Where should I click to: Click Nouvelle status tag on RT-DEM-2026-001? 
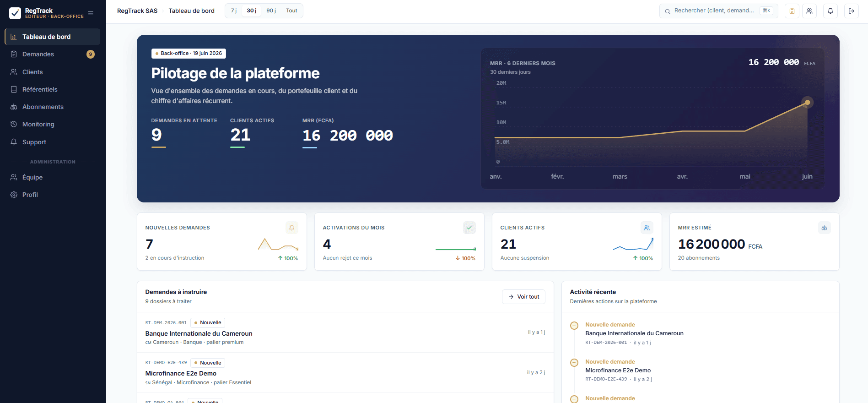coord(208,322)
